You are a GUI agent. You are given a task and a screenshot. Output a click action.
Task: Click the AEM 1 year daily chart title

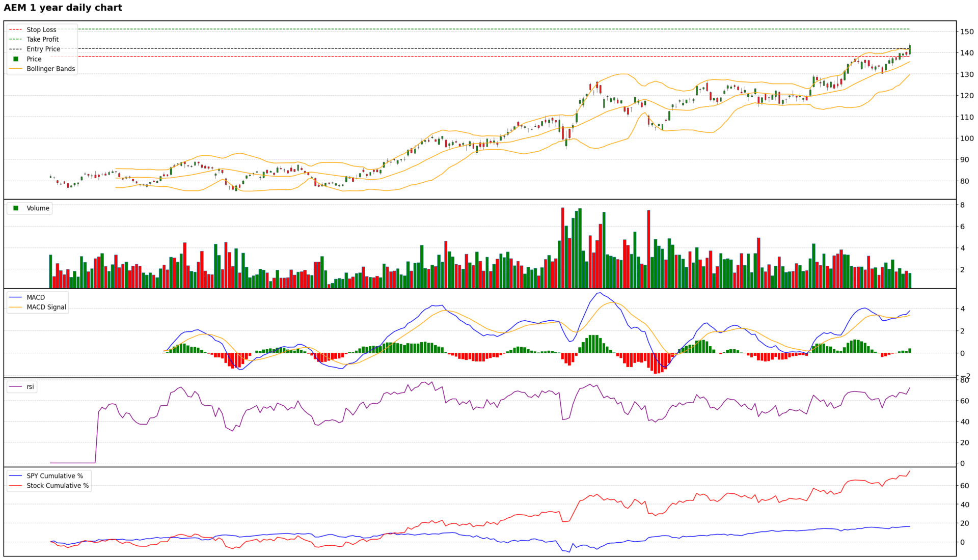(63, 8)
